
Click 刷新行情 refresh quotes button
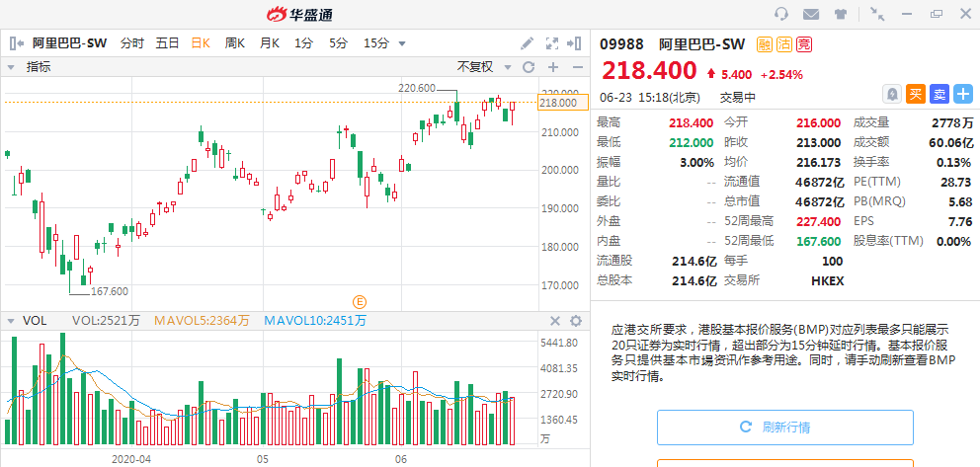click(785, 428)
